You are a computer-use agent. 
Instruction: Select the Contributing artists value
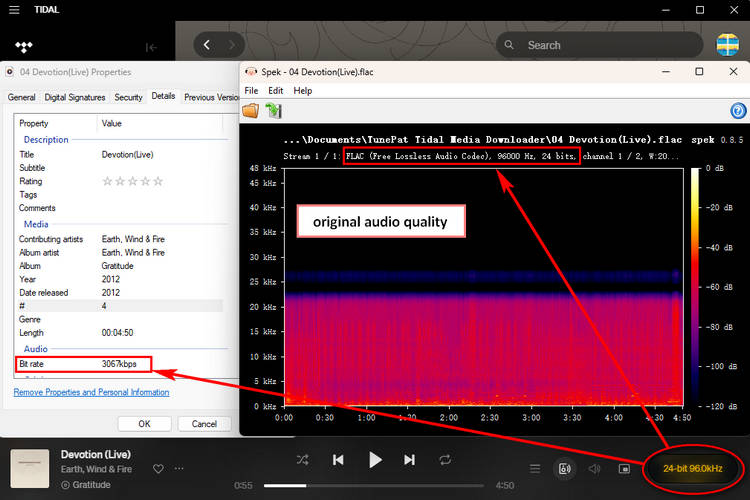pyautogui.click(x=133, y=239)
